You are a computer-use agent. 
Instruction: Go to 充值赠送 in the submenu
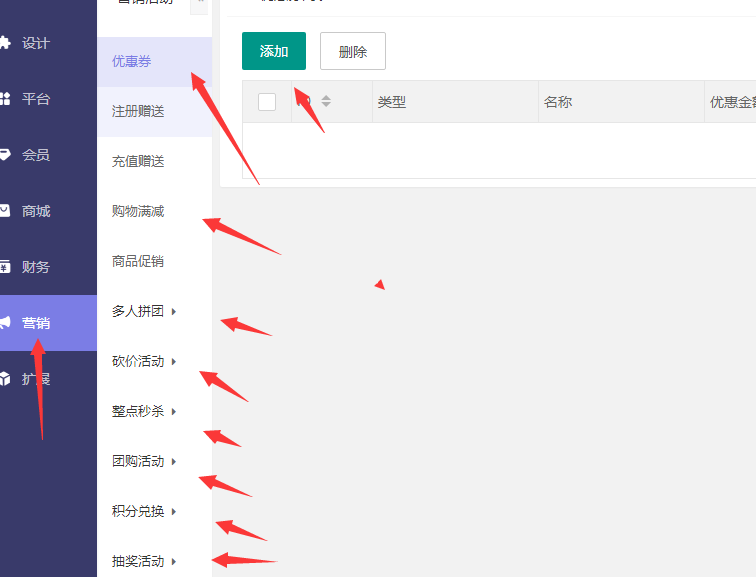(x=138, y=162)
